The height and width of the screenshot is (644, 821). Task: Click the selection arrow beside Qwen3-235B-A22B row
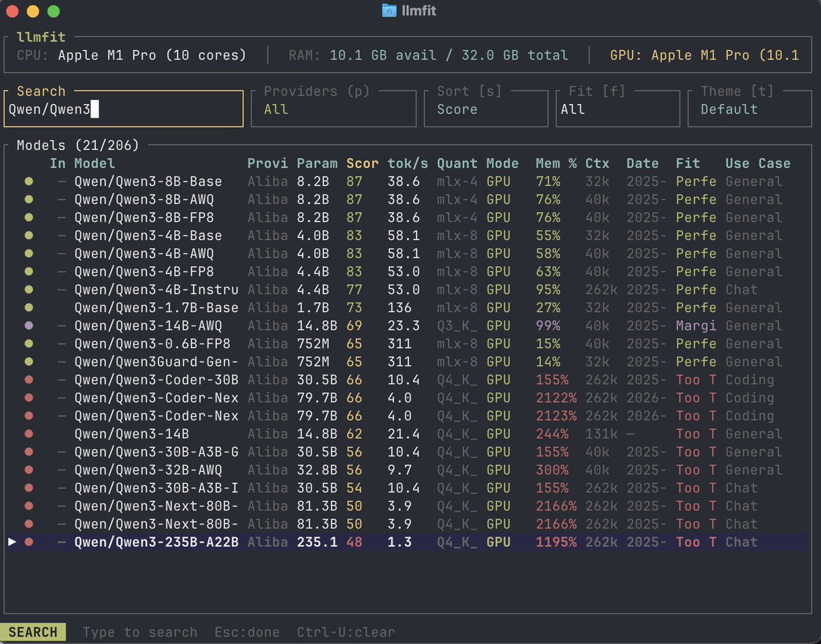(x=12, y=542)
